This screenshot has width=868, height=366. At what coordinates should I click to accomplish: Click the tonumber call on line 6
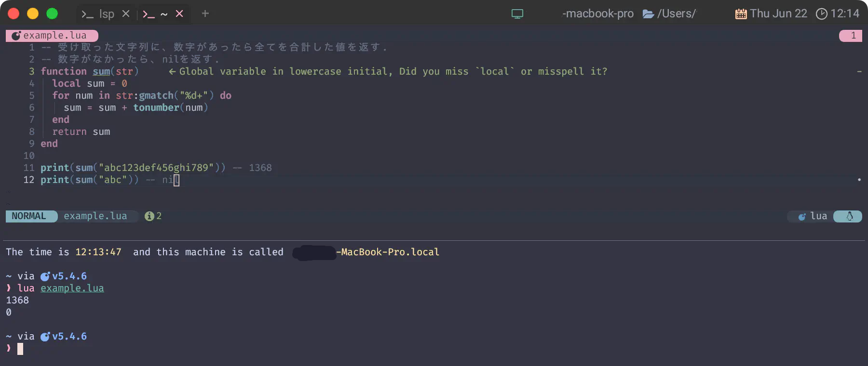(x=156, y=107)
